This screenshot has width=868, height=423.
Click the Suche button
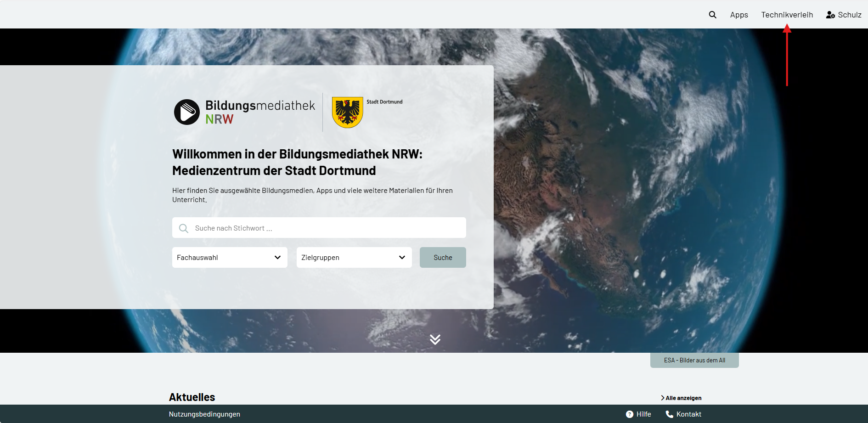[x=443, y=258]
